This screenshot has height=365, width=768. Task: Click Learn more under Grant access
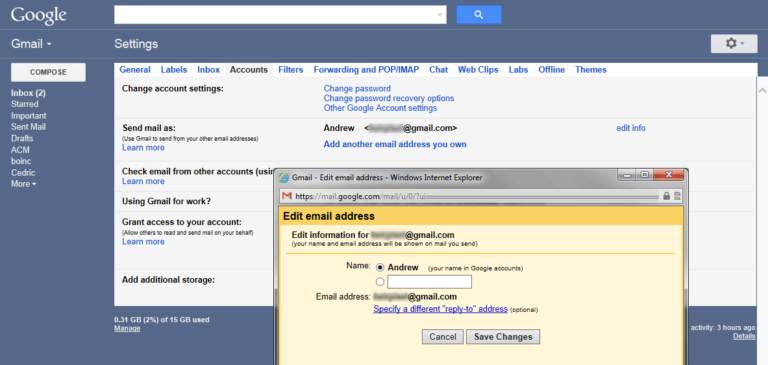coord(143,242)
